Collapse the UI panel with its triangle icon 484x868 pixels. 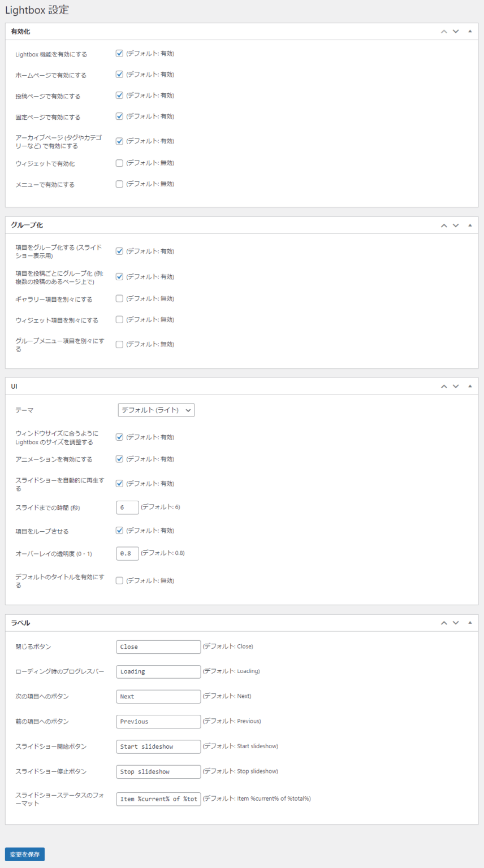click(x=469, y=385)
